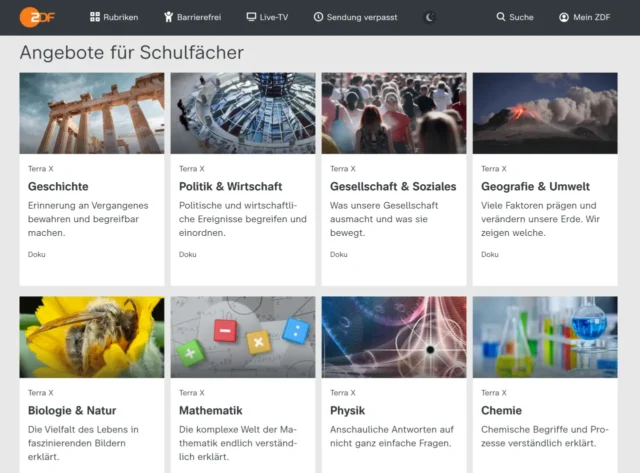Screen dimensions: 640x473
Task: Select the Gesellschaft & Soziales crowd thumbnail
Action: point(394,112)
